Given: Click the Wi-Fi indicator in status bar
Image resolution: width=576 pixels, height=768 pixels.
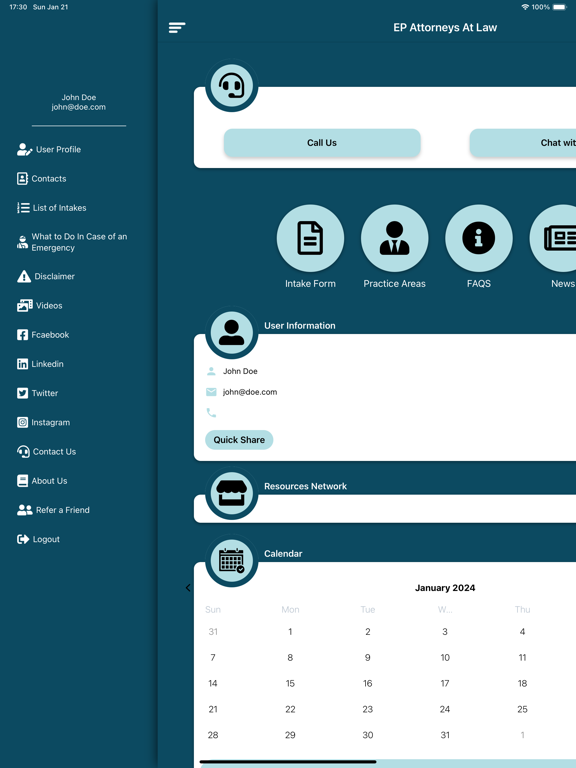Looking at the screenshot, I should [x=525, y=7].
